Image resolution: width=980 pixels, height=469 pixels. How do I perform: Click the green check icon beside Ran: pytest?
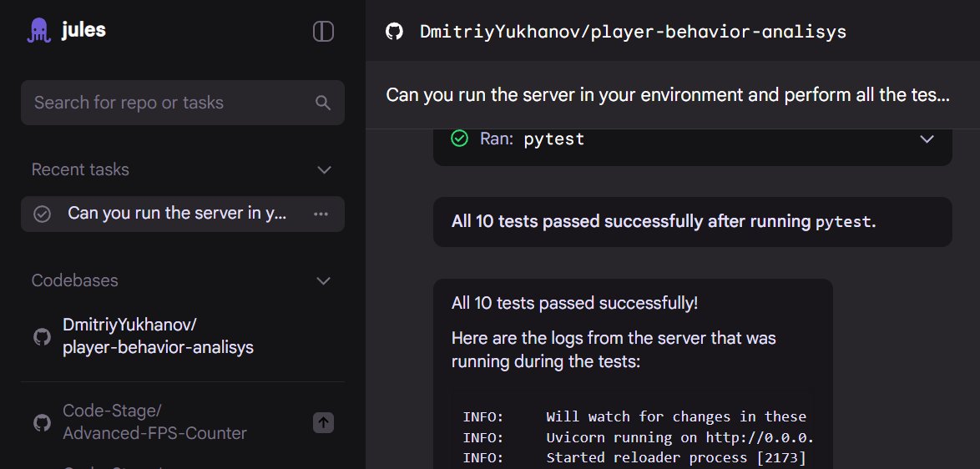[x=459, y=139]
